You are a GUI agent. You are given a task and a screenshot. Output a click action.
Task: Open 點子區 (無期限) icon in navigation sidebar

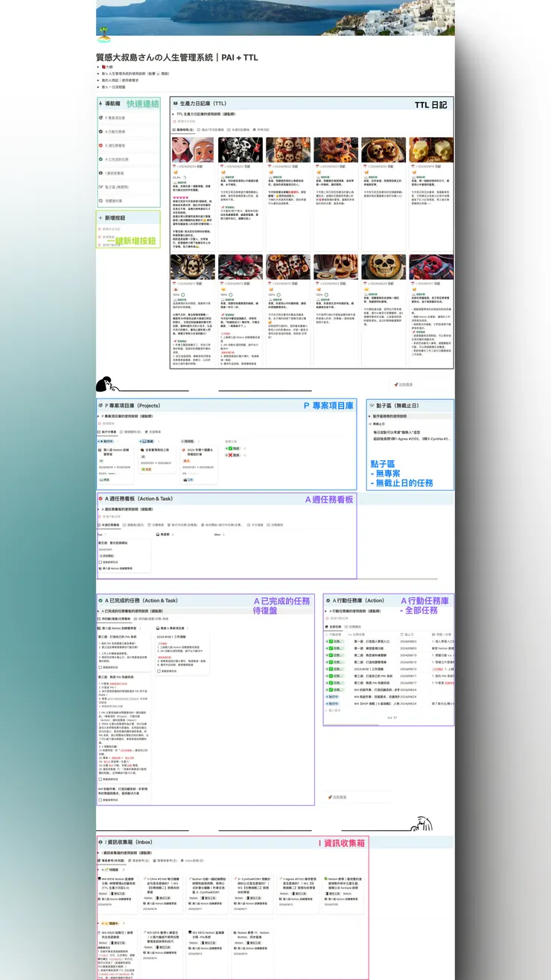(x=101, y=187)
